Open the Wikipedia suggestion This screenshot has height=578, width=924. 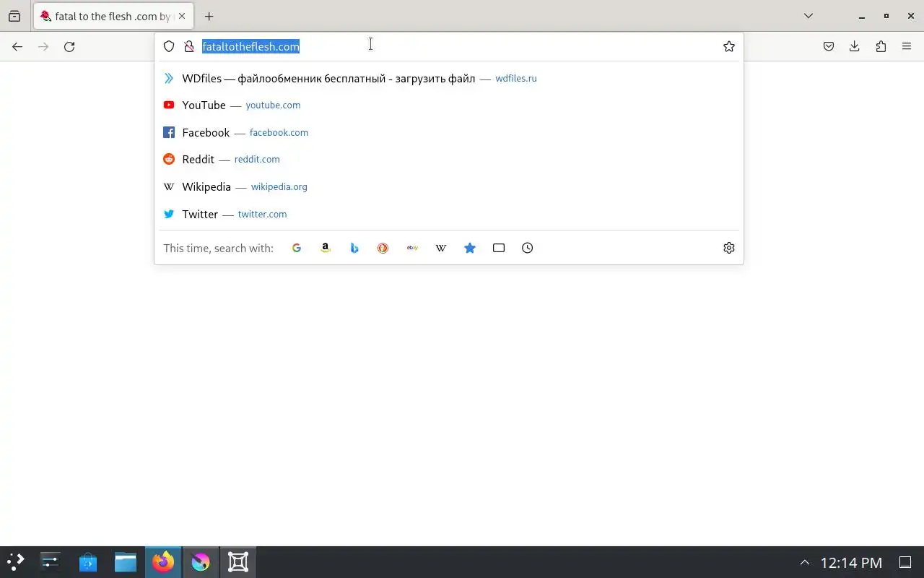pos(449,186)
